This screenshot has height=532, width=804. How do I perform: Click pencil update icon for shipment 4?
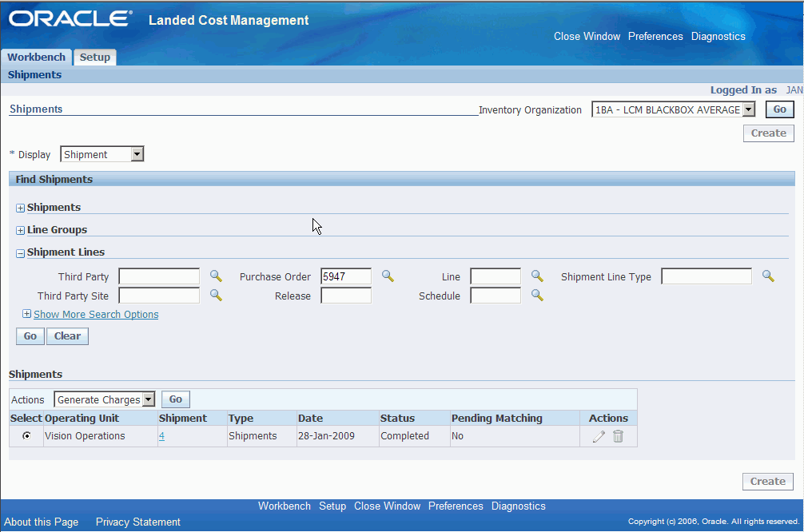(x=599, y=436)
